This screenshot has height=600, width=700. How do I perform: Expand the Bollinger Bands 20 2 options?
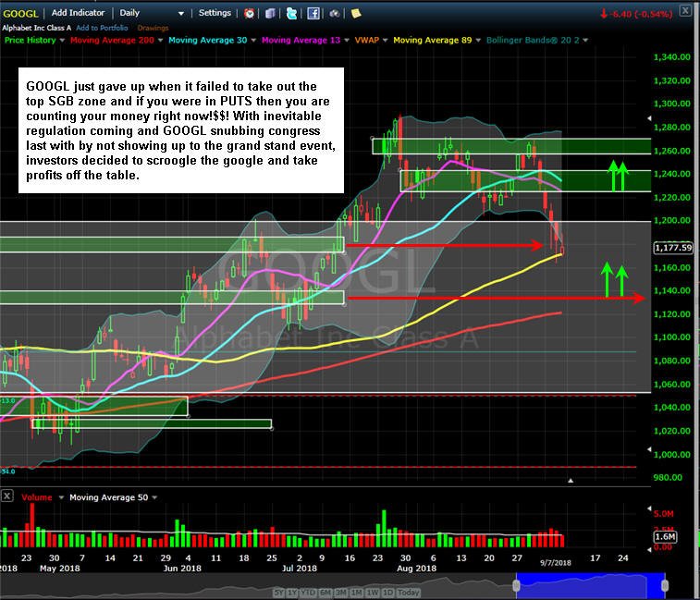[585, 40]
